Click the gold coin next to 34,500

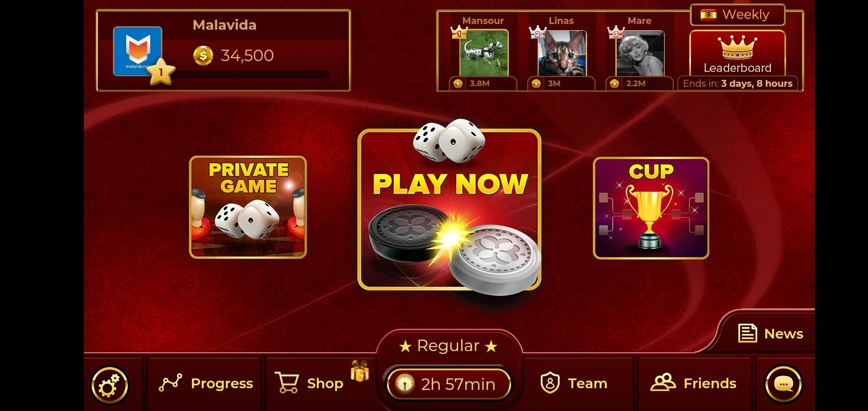pyautogui.click(x=203, y=55)
